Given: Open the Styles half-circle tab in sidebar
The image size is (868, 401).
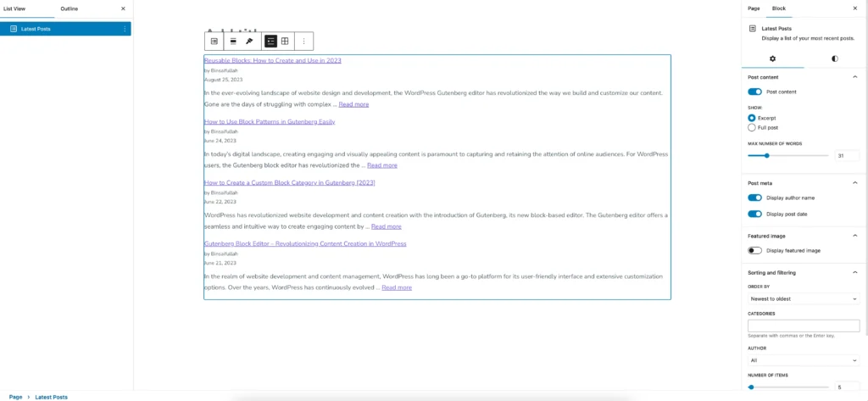Looking at the screenshot, I should (x=834, y=58).
